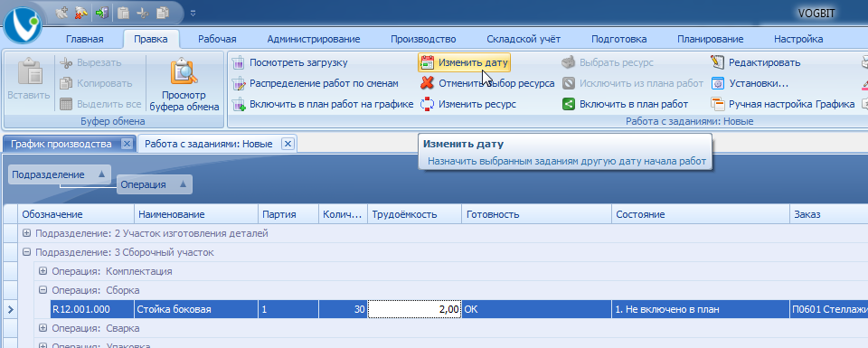Switch to the Главная ribbon tab
The width and height of the screenshot is (868, 348).
tap(85, 39)
